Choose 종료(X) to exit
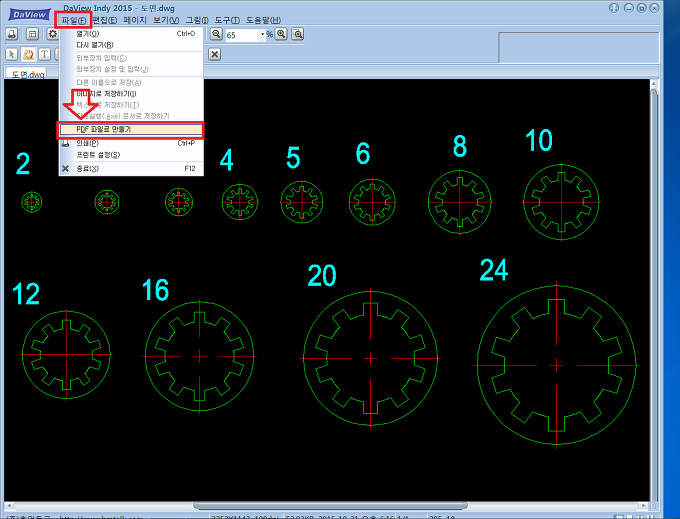Viewport: 680px width, 519px height. point(131,168)
